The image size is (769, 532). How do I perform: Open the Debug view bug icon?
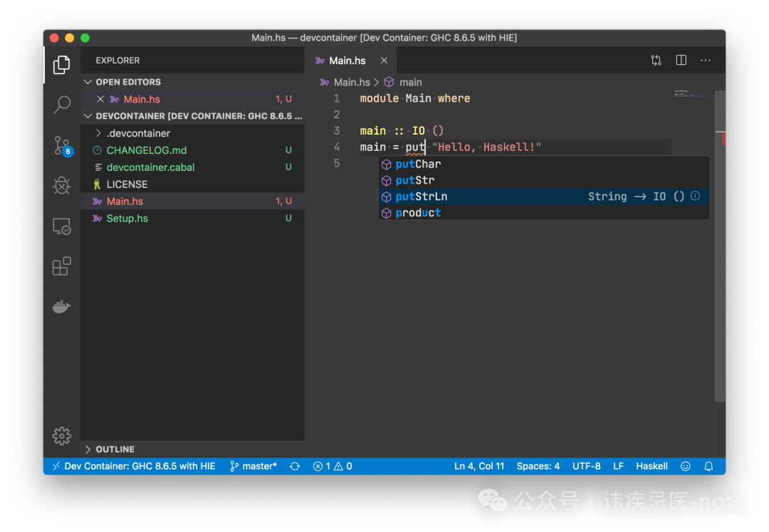pos(62,186)
